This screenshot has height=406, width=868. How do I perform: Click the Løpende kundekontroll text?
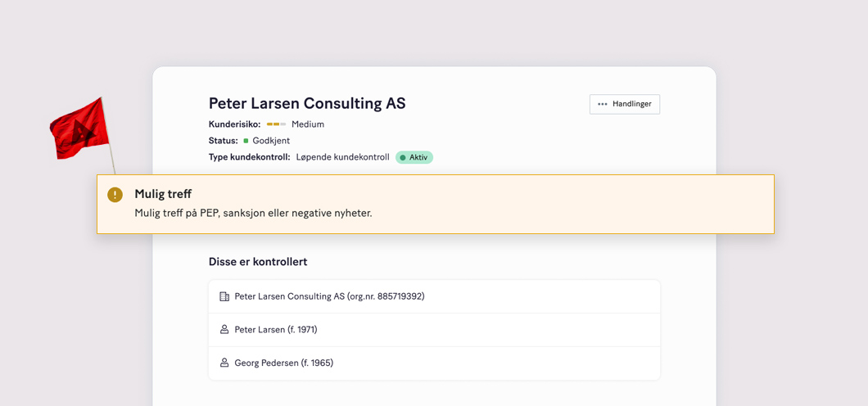pyautogui.click(x=342, y=158)
